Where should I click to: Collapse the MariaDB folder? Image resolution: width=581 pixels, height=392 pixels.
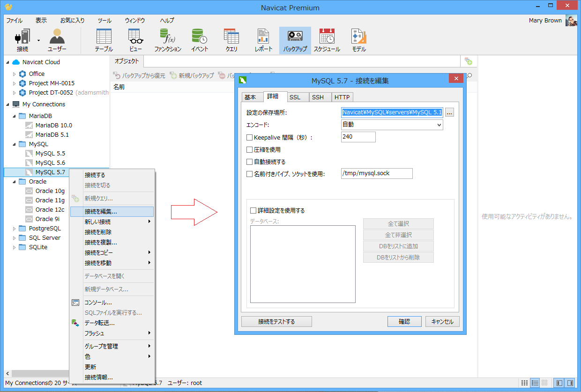click(x=15, y=116)
